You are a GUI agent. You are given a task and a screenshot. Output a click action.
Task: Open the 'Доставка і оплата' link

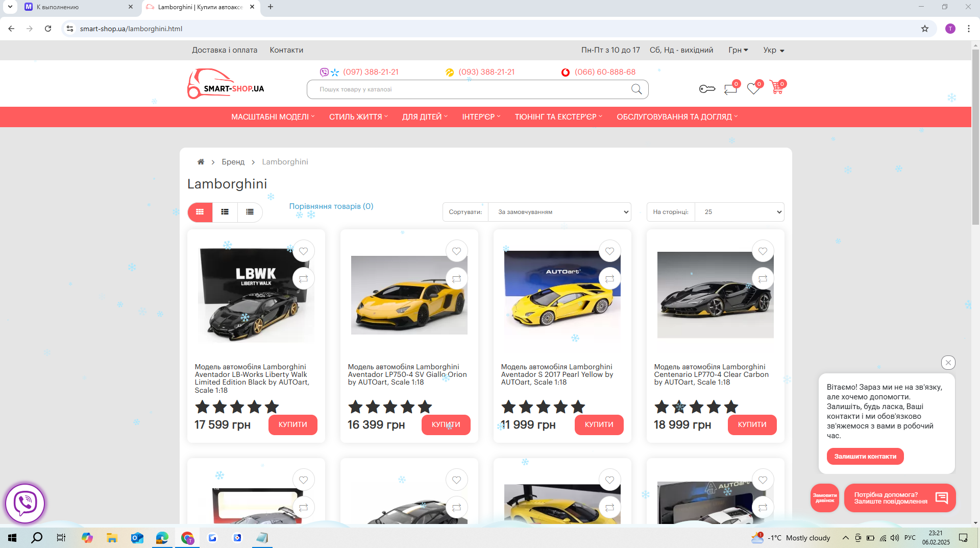click(x=225, y=50)
